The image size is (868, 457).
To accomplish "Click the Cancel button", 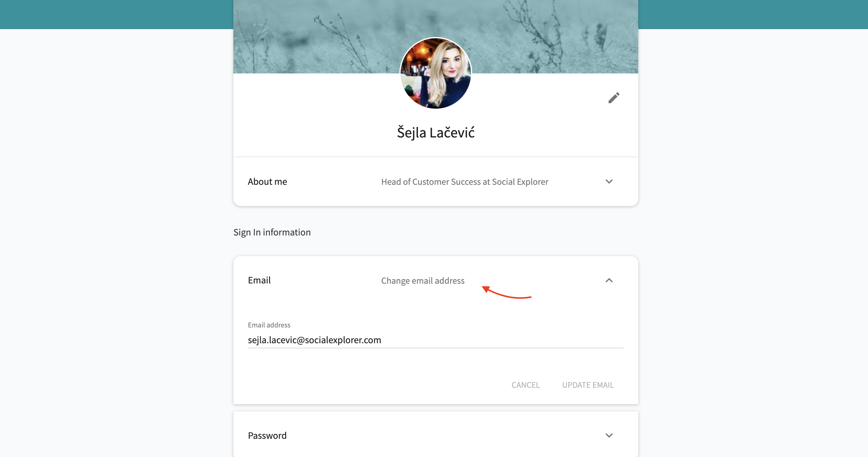I will (525, 385).
